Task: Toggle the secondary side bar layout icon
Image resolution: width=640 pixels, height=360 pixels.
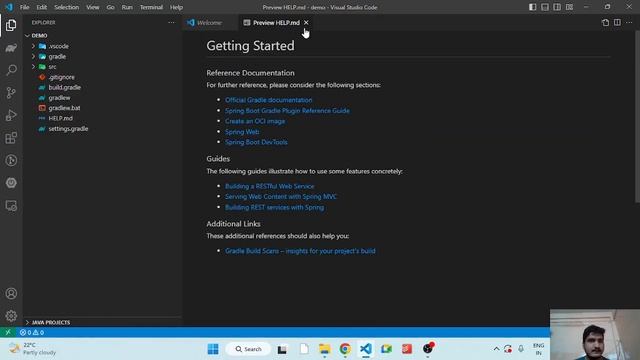Action: pyautogui.click(x=557, y=7)
